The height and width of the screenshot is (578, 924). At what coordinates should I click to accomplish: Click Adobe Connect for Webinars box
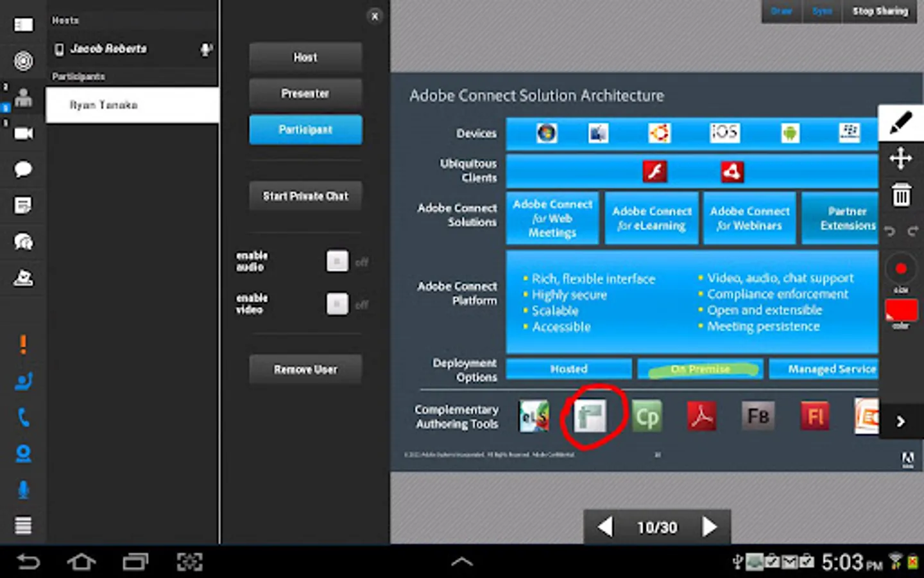(x=749, y=218)
